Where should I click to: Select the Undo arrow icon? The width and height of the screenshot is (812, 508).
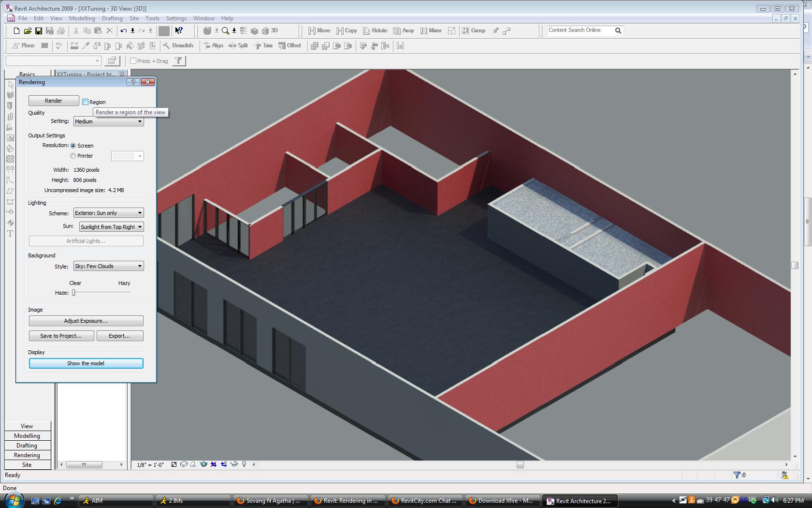coord(124,31)
